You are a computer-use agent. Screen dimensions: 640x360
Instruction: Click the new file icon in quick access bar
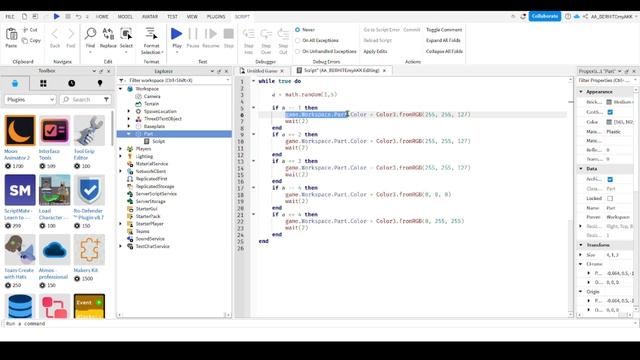click(x=24, y=16)
